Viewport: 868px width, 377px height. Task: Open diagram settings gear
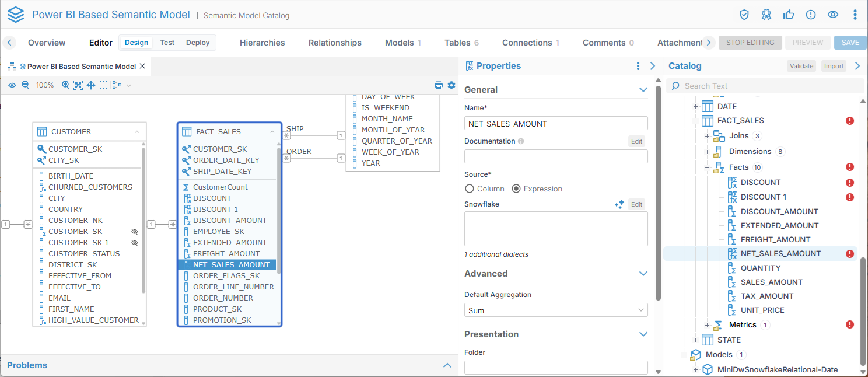pyautogui.click(x=452, y=85)
